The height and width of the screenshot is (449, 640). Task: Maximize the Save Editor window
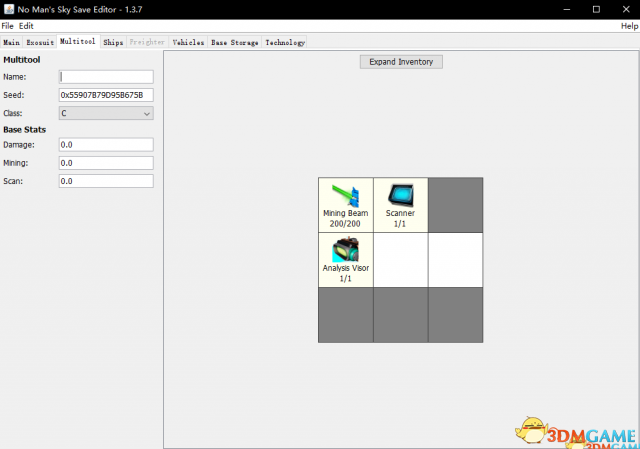coord(596,9)
